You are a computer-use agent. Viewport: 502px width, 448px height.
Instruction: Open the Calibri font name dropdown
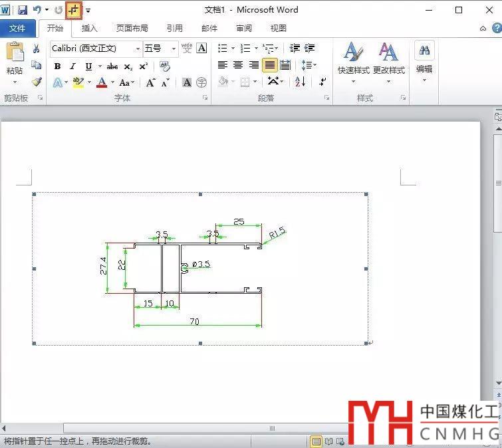tap(138, 49)
